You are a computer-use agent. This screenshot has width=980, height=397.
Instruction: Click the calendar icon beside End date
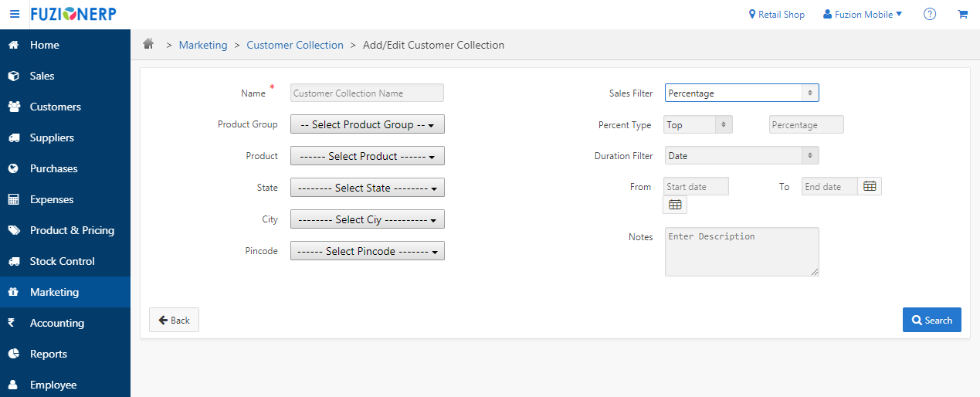tap(870, 186)
